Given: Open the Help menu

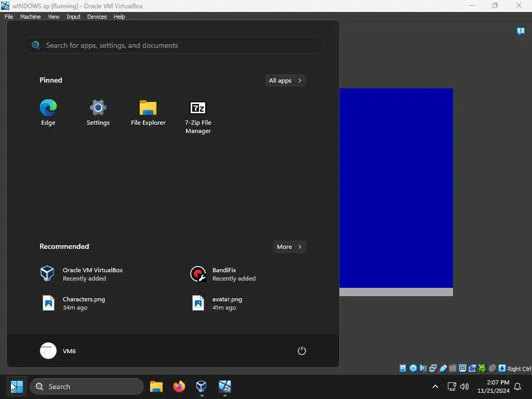Looking at the screenshot, I should click(119, 17).
